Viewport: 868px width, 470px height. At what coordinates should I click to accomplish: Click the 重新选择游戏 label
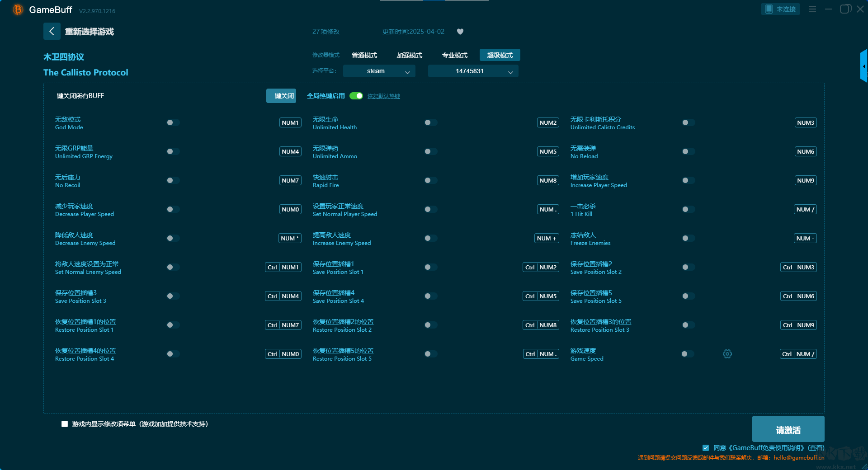90,32
